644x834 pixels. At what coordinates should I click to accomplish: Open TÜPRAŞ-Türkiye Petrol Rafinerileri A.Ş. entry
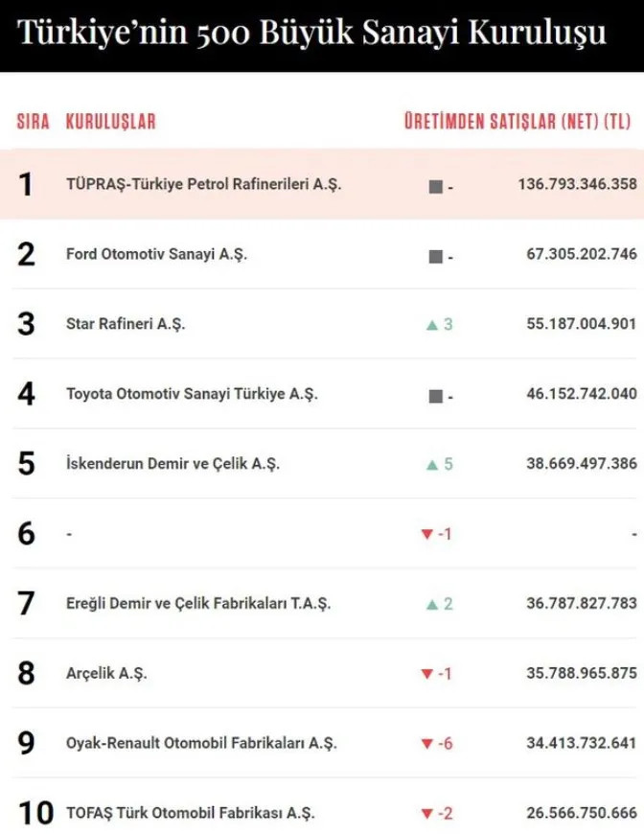[x=203, y=185]
